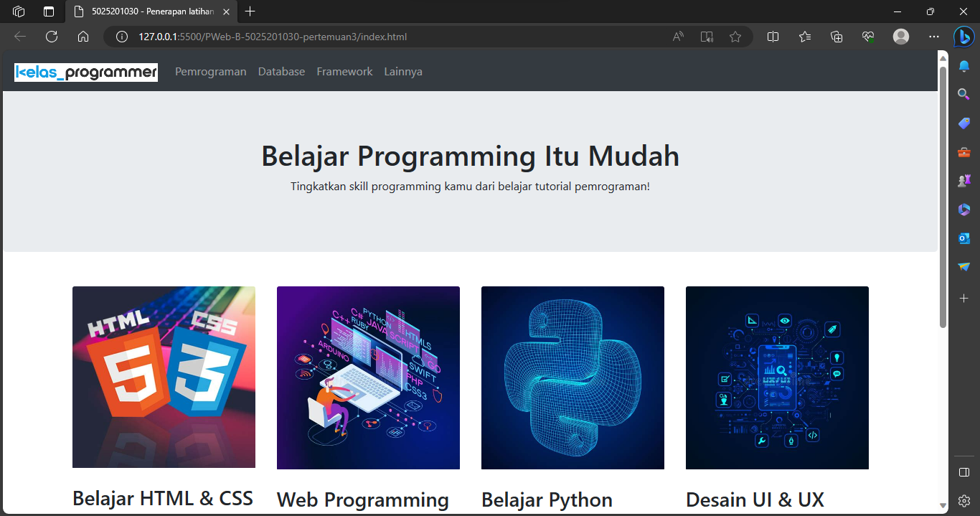The image size is (980, 516).
Task: Select the Belajar Python card title
Action: 547,499
